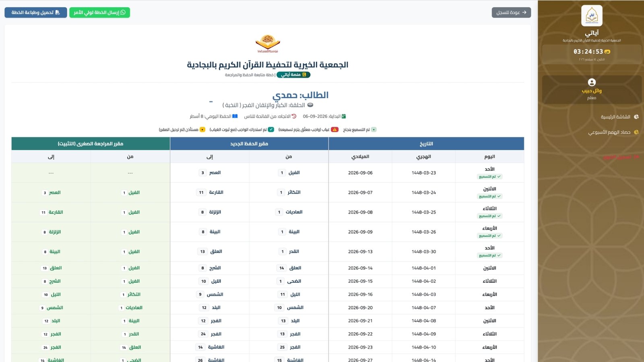
Task: Click the 'الغاشية 14' cell in the 2026-09-23 row
Action: pyautogui.click(x=211, y=347)
